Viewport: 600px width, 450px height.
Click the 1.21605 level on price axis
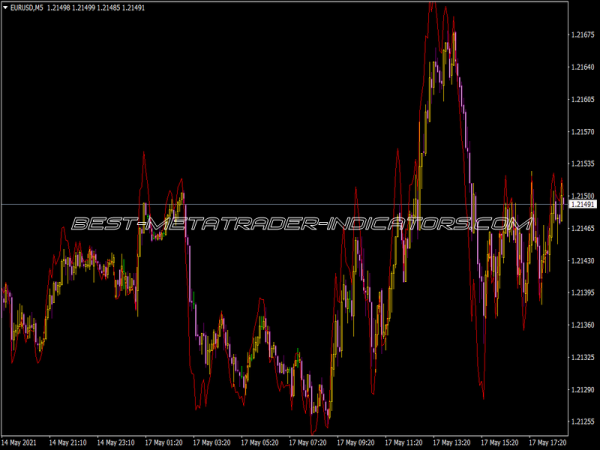coord(582,100)
